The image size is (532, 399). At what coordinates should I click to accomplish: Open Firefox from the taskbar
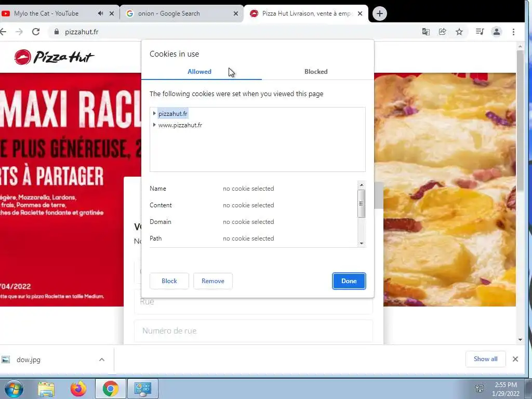point(78,389)
